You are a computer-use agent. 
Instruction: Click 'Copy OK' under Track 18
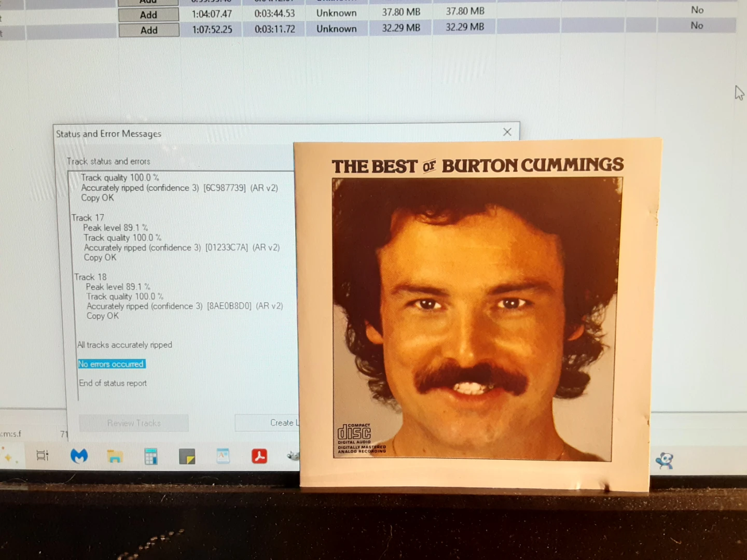[x=103, y=316]
